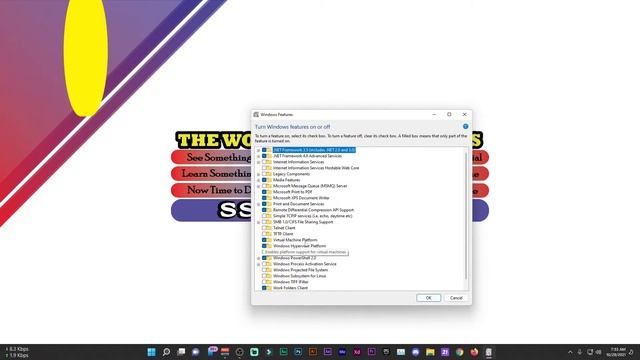Toggle .NET Framework 3.5 checkbox
This screenshot has height=360, width=640.
click(264, 150)
